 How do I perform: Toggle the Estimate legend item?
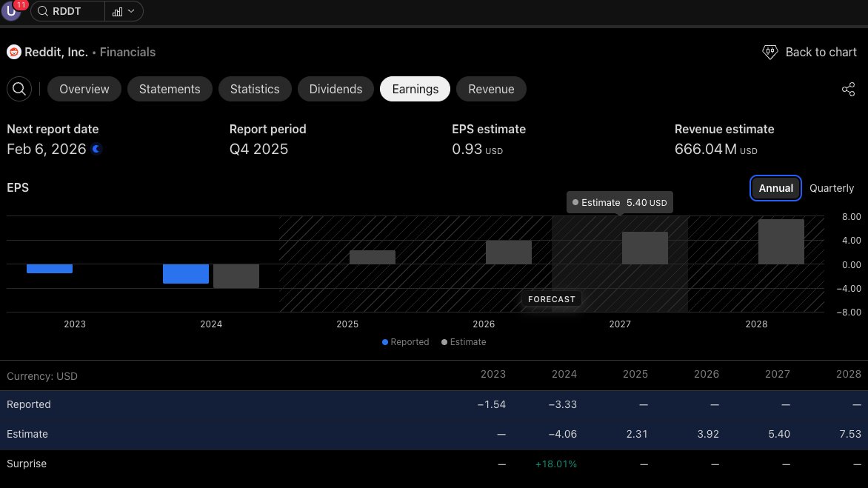click(x=464, y=342)
